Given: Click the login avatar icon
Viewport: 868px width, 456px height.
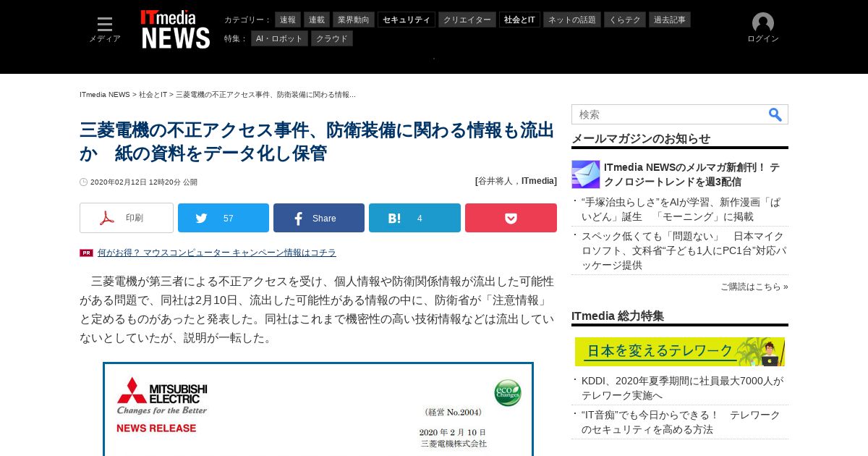Looking at the screenshot, I should 763,22.
